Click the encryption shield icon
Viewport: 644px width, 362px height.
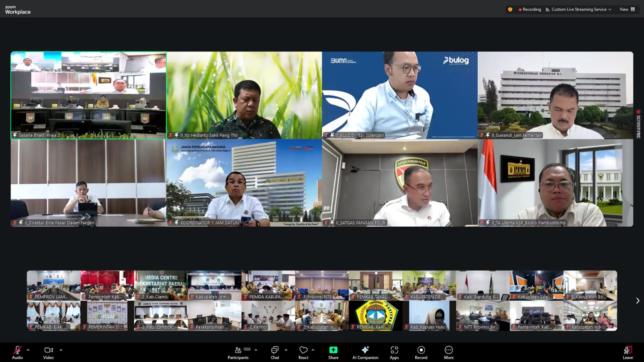510,9
